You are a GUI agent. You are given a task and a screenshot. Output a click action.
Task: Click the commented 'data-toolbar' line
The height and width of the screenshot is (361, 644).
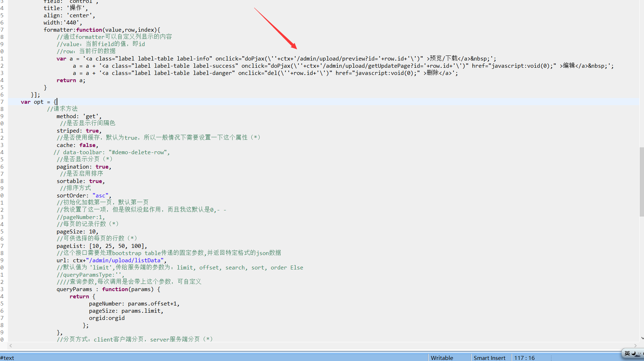[x=111, y=152]
